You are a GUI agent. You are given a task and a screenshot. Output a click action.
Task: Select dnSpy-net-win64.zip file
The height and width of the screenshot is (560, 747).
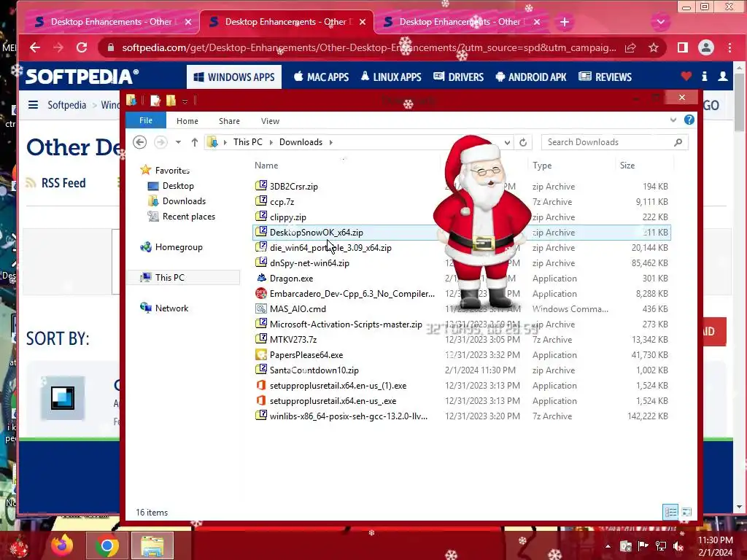pyautogui.click(x=309, y=262)
